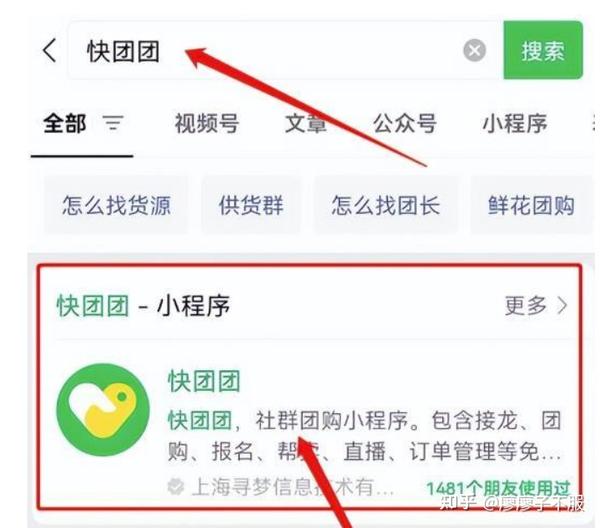Open the filter icon beside 全部
Viewport: 600px width, 528px height.
click(x=113, y=124)
